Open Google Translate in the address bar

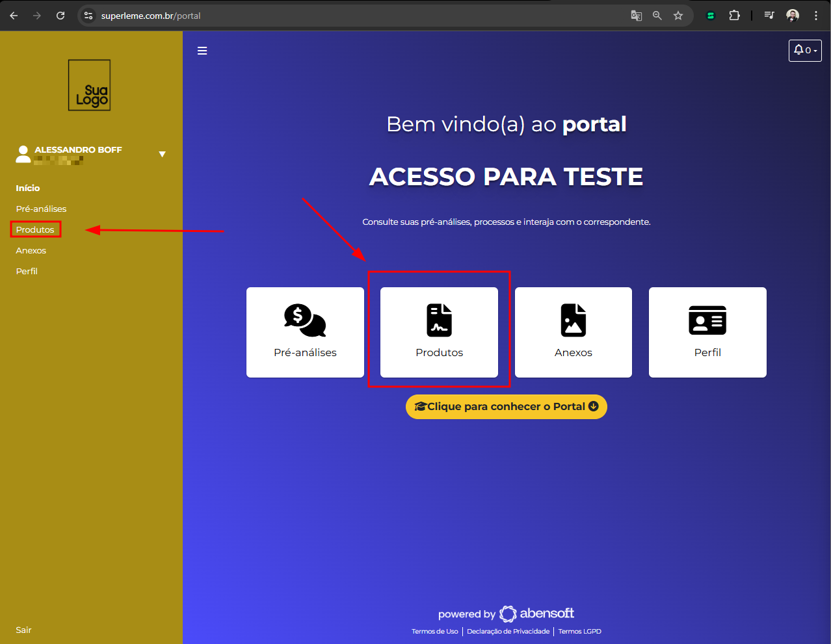[x=636, y=15]
